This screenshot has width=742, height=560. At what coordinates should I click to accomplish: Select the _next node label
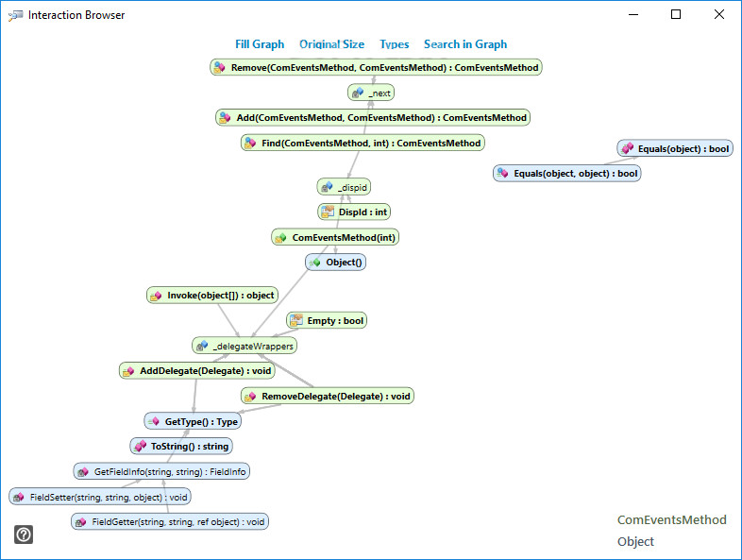pyautogui.click(x=379, y=93)
